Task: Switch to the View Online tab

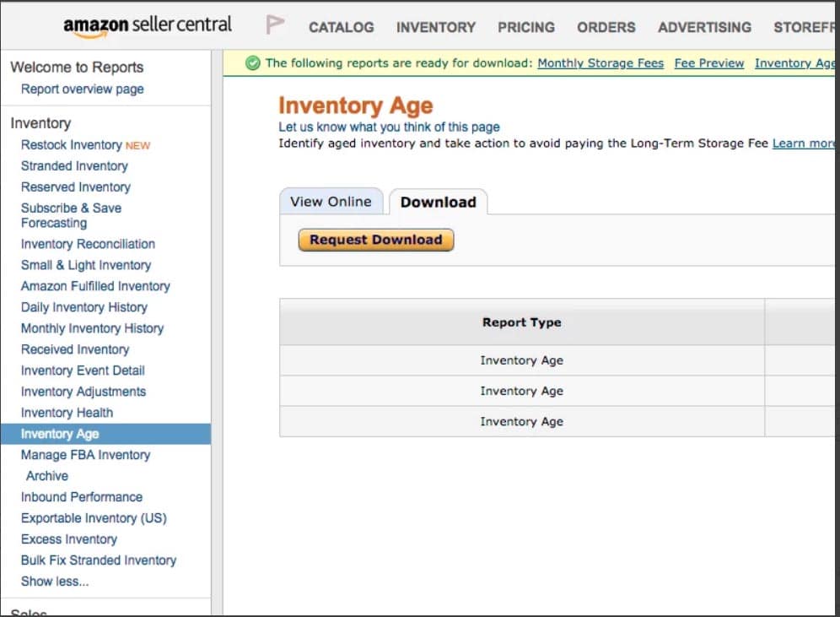Action: 331,202
